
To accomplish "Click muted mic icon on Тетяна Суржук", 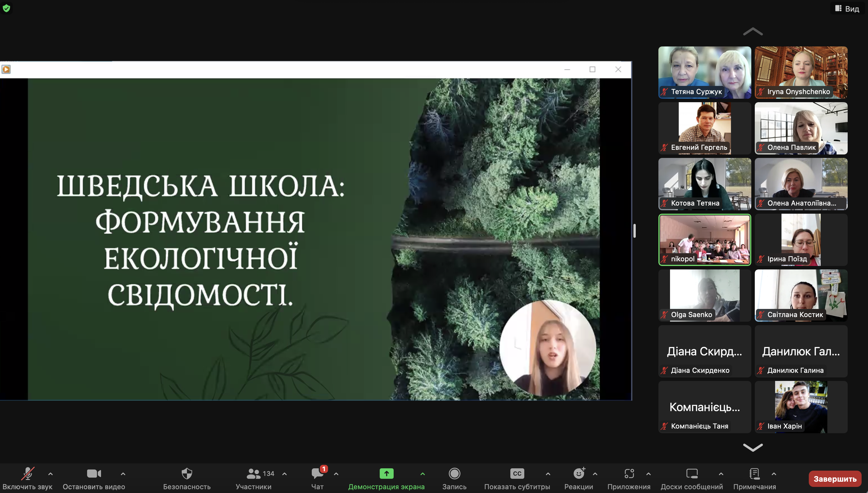I will (x=664, y=91).
